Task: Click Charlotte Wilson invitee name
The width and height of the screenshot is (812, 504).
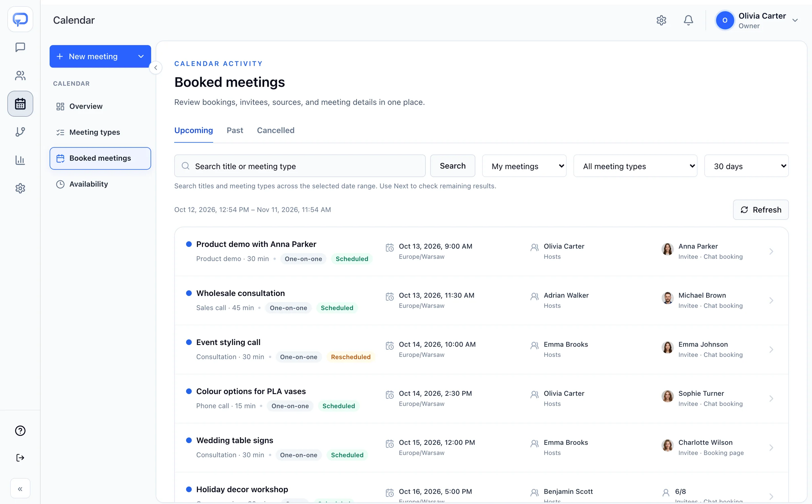Action: [x=705, y=442]
